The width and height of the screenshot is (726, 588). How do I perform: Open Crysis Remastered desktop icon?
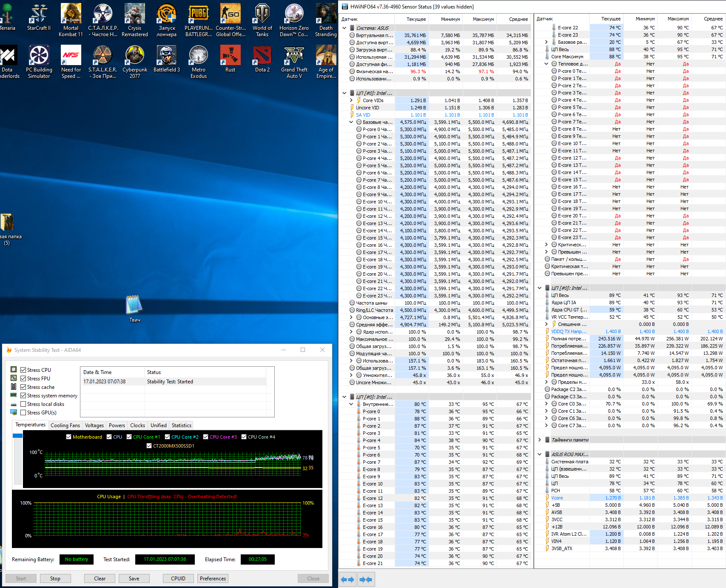click(135, 20)
